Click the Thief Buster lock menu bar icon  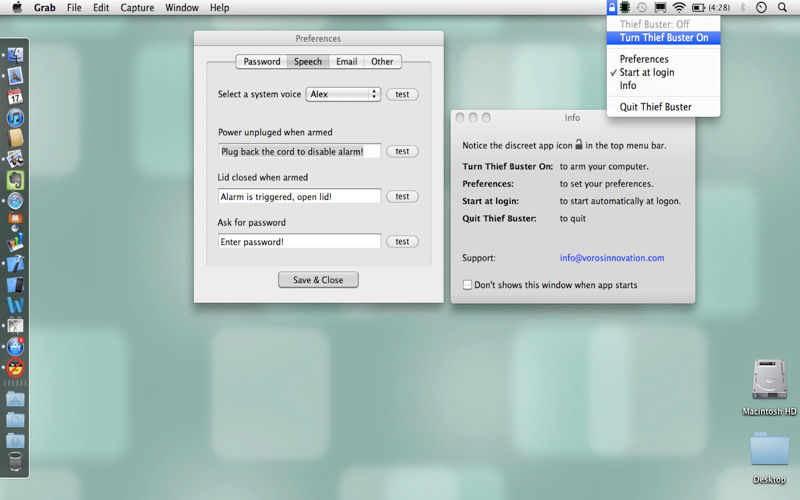611,7
